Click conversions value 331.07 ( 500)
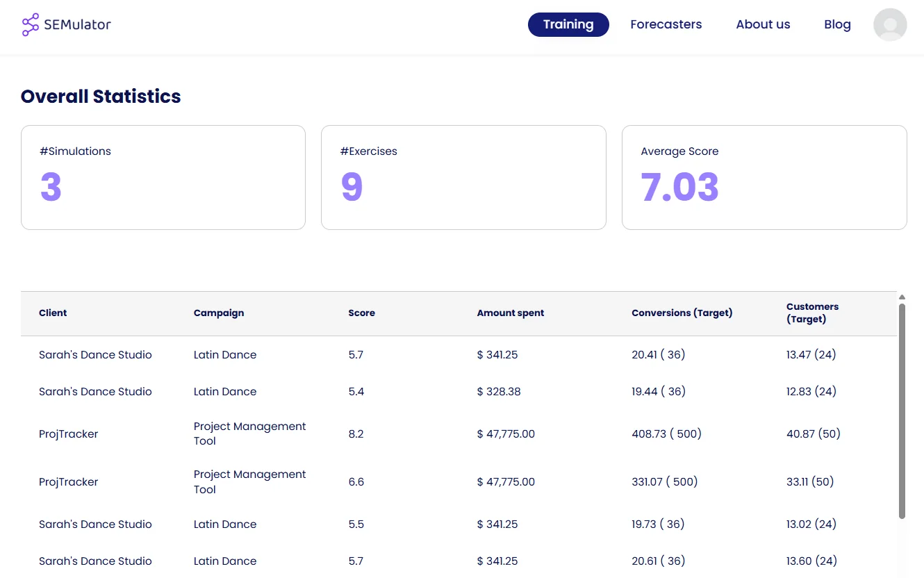The width and height of the screenshot is (924, 578). (x=664, y=482)
